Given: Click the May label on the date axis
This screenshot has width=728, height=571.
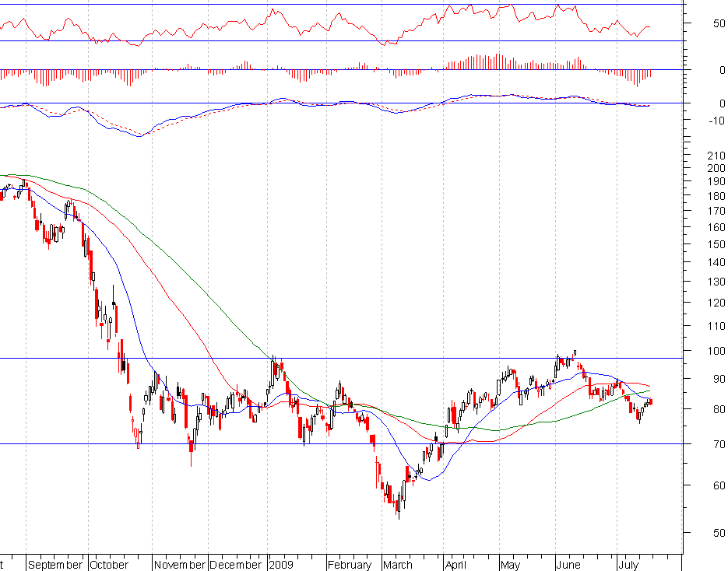Looking at the screenshot, I should [510, 565].
